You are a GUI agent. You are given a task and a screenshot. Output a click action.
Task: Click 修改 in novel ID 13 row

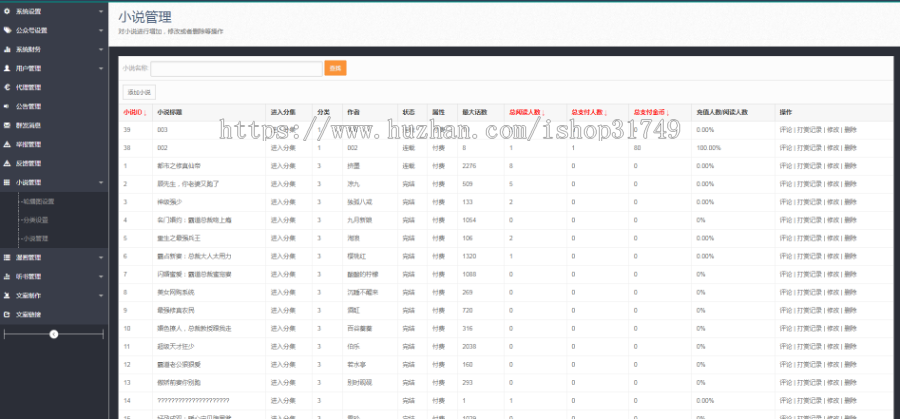[x=833, y=383]
